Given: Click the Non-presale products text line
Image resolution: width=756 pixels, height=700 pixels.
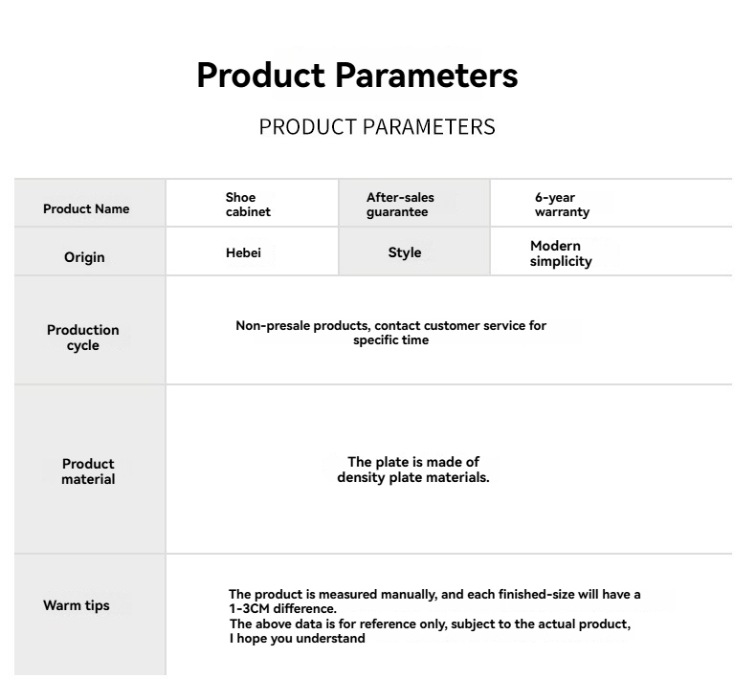Looking at the screenshot, I should 390,326.
